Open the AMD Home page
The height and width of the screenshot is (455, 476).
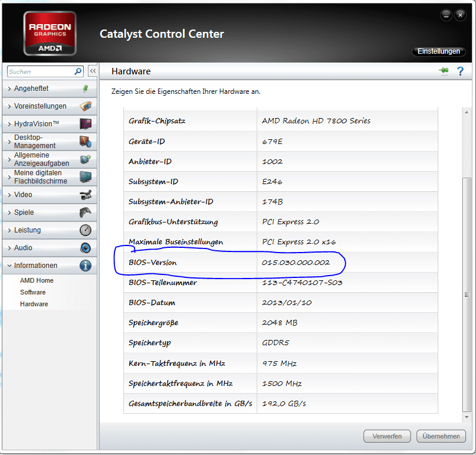point(37,280)
